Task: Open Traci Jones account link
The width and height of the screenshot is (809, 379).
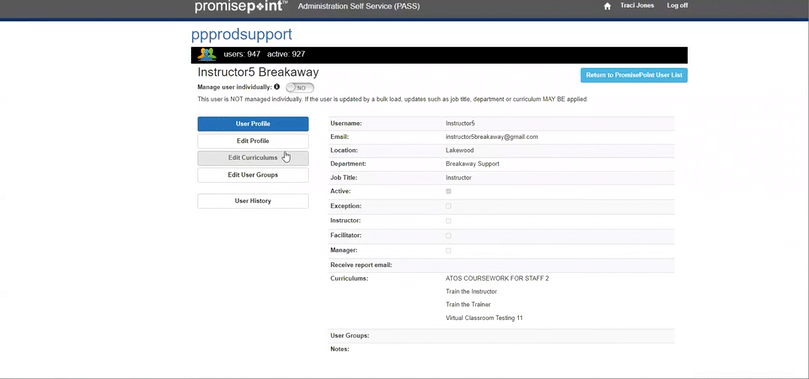Action: click(x=637, y=6)
